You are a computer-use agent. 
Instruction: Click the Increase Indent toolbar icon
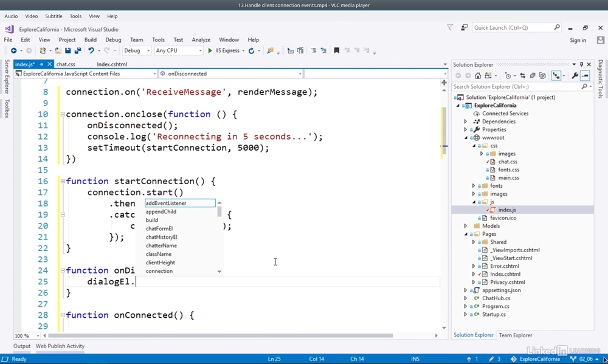[x=300, y=51]
